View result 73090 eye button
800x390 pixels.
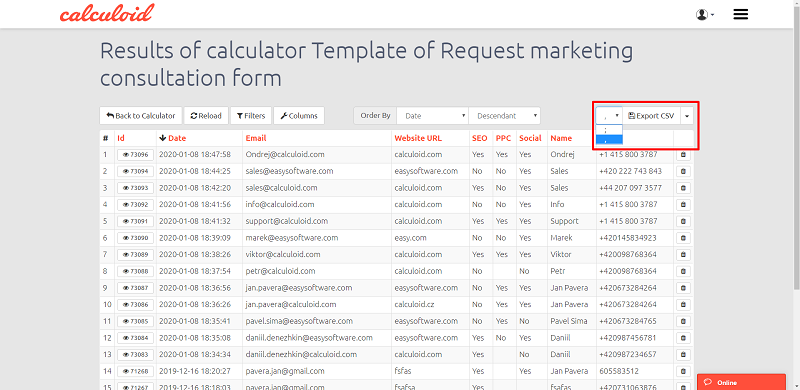[135, 238]
